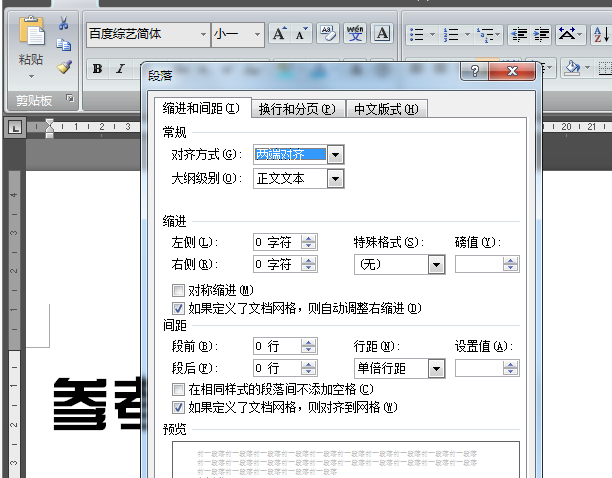Click the 段前 spacing spinner
This screenshot has height=478, width=612.
coord(308,346)
